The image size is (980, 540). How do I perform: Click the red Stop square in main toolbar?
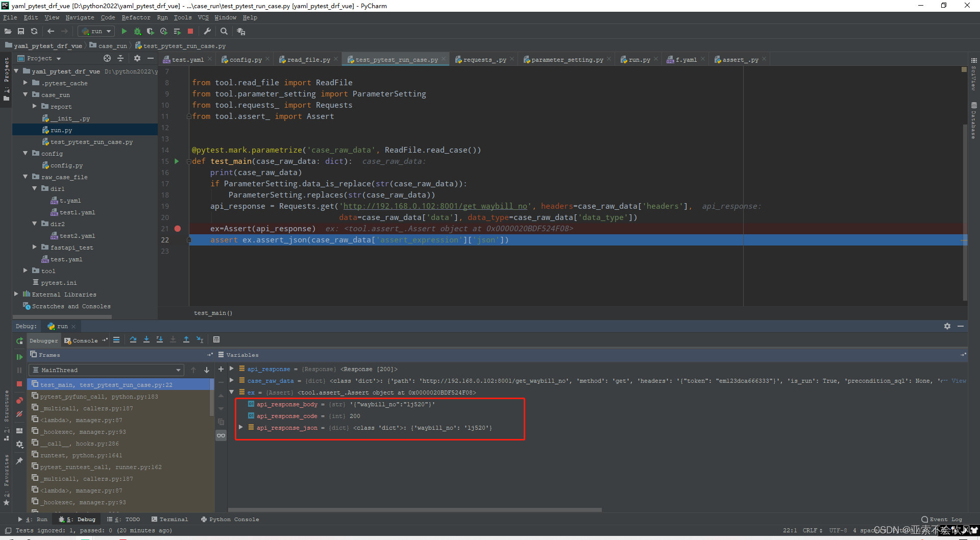tap(190, 32)
